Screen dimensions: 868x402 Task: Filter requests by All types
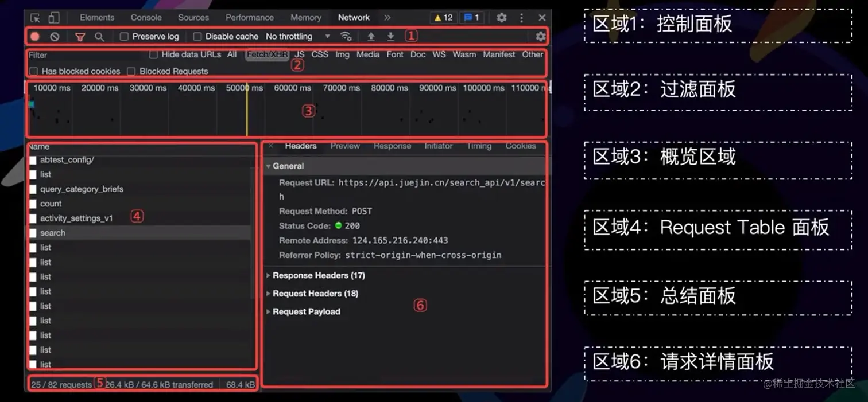click(x=232, y=54)
